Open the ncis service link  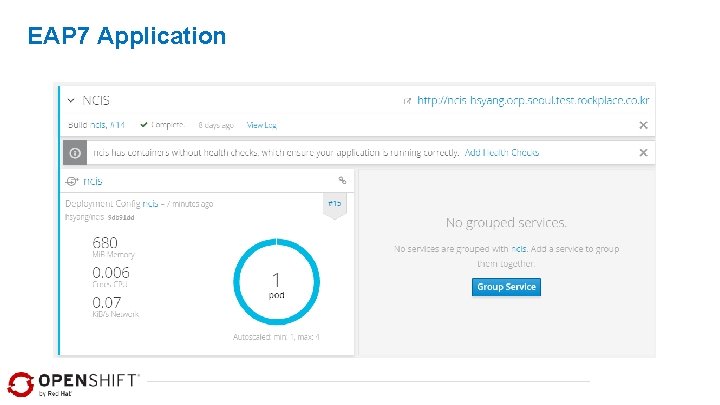[92, 181]
